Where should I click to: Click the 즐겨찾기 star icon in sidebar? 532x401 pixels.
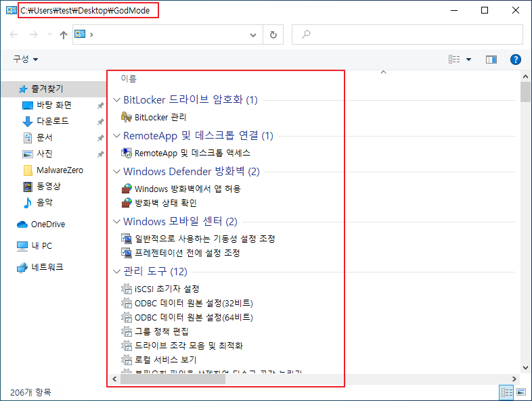pos(23,89)
